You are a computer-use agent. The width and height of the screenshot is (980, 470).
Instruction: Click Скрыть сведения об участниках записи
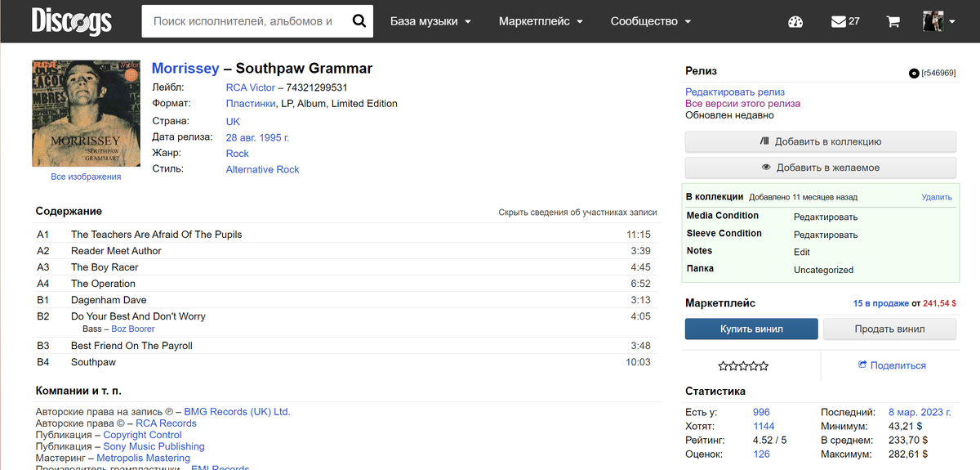pyautogui.click(x=578, y=213)
